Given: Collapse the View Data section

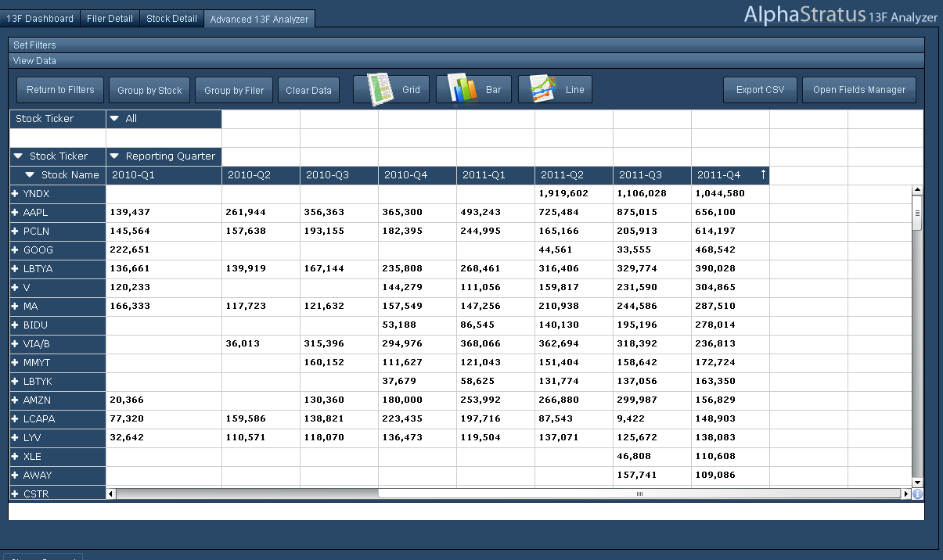Looking at the screenshot, I should (466, 60).
